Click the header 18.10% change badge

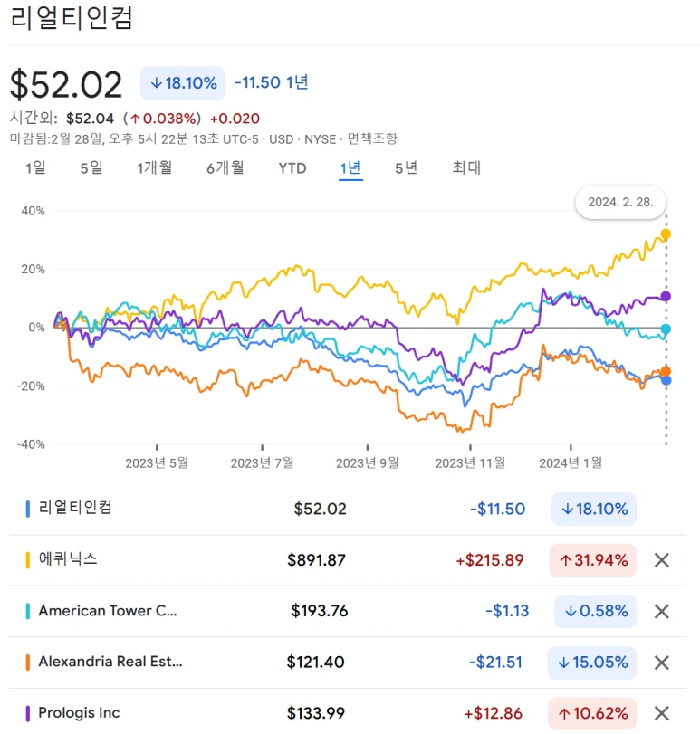(x=183, y=83)
